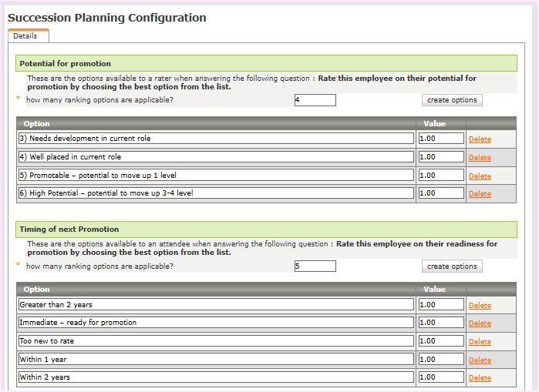539x392 pixels.
Task: Delete the 'Well placed in current role' option
Action: 480,158
